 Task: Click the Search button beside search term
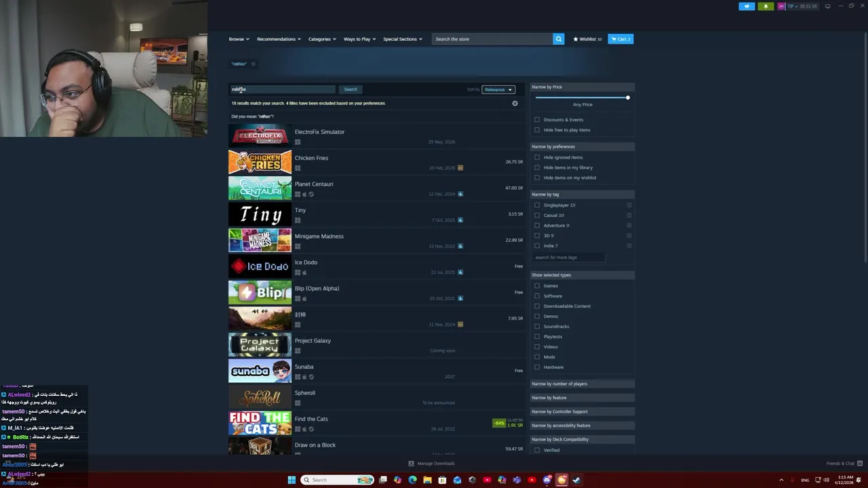click(x=351, y=89)
